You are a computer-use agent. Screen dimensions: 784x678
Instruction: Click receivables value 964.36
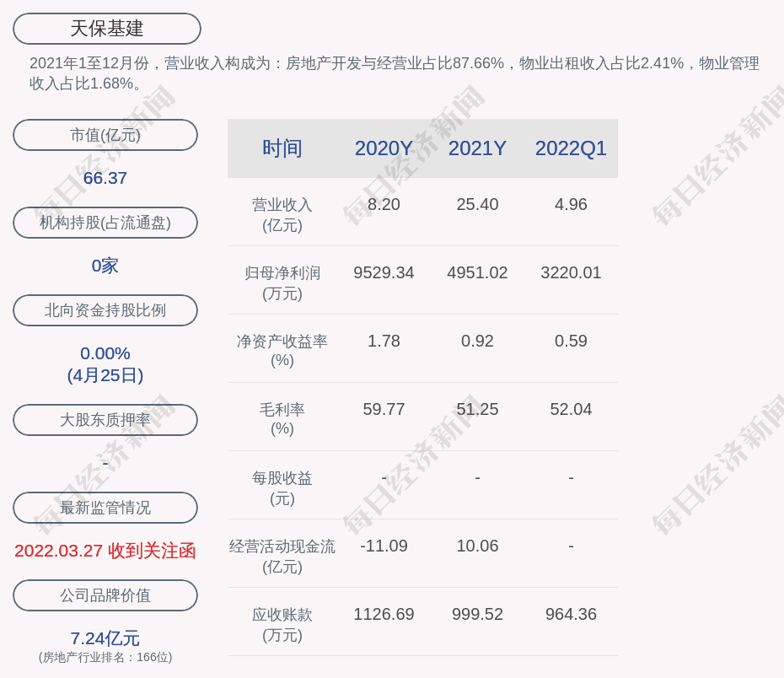pos(571,614)
